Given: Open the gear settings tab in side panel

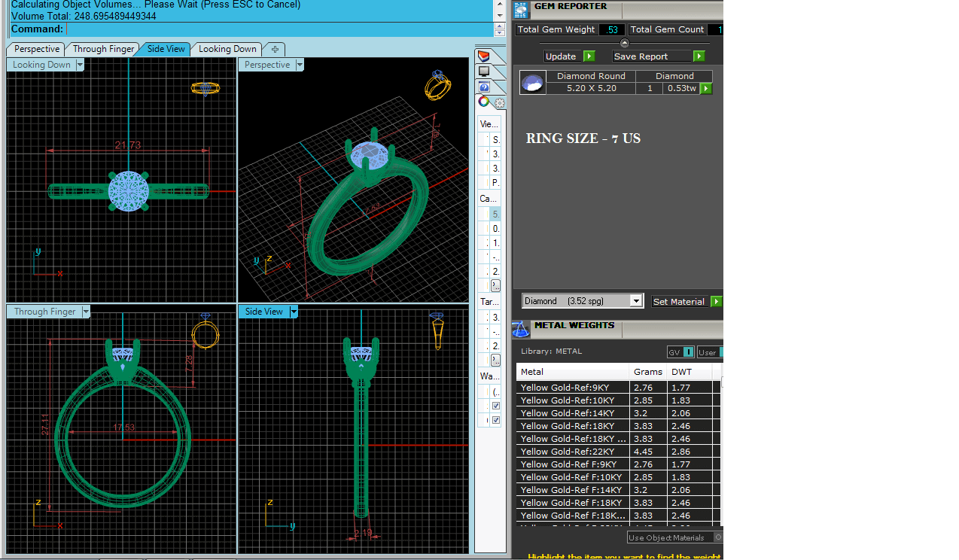Looking at the screenshot, I should click(x=499, y=103).
